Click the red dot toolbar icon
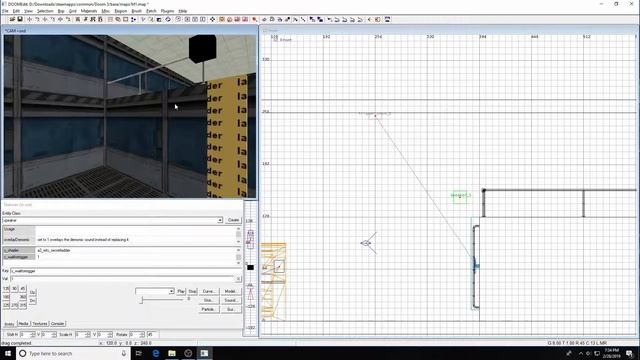Image resolution: width=640 pixels, height=360 pixels. 254,19
